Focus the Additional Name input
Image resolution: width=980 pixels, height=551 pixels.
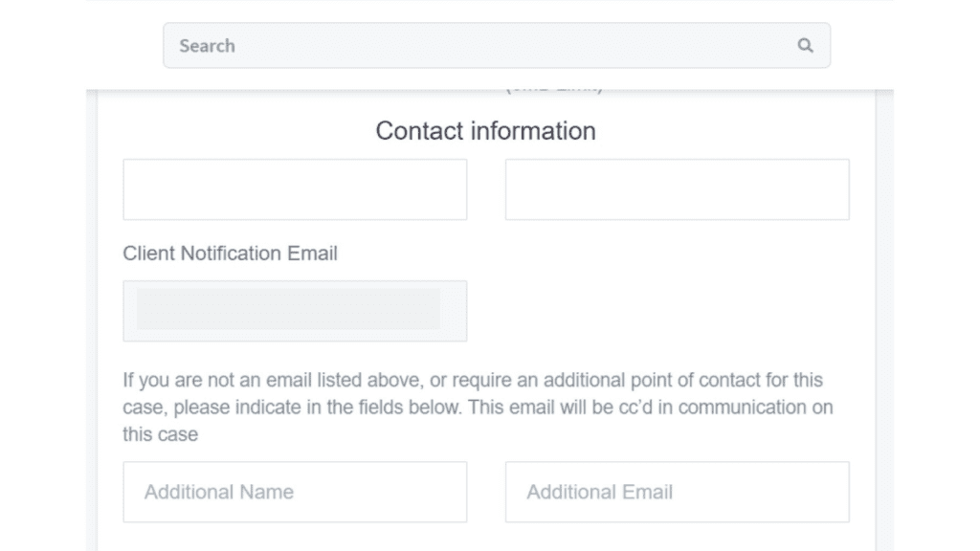click(294, 492)
